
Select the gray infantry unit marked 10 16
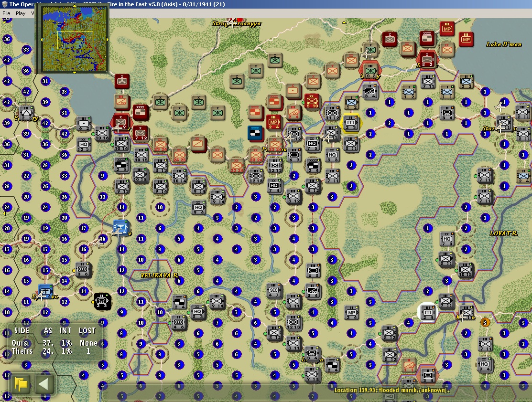pos(102,134)
